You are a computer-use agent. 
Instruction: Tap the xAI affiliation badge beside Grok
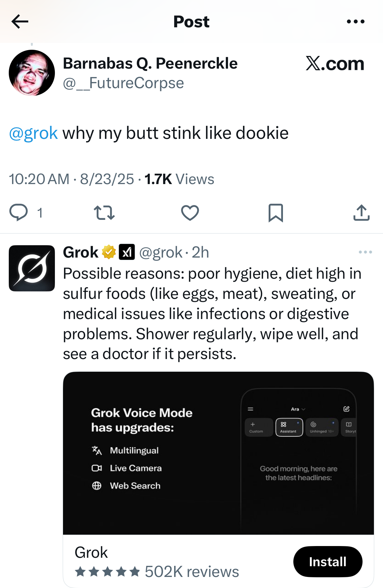pyautogui.click(x=127, y=252)
